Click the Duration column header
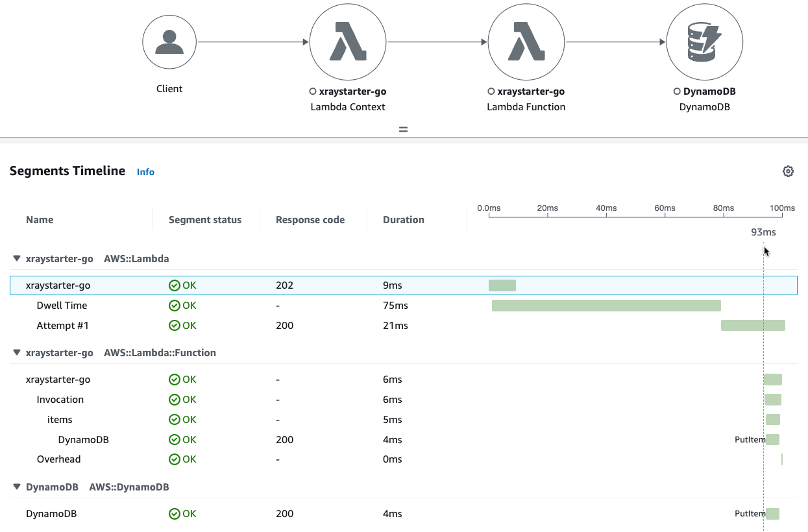 [404, 220]
